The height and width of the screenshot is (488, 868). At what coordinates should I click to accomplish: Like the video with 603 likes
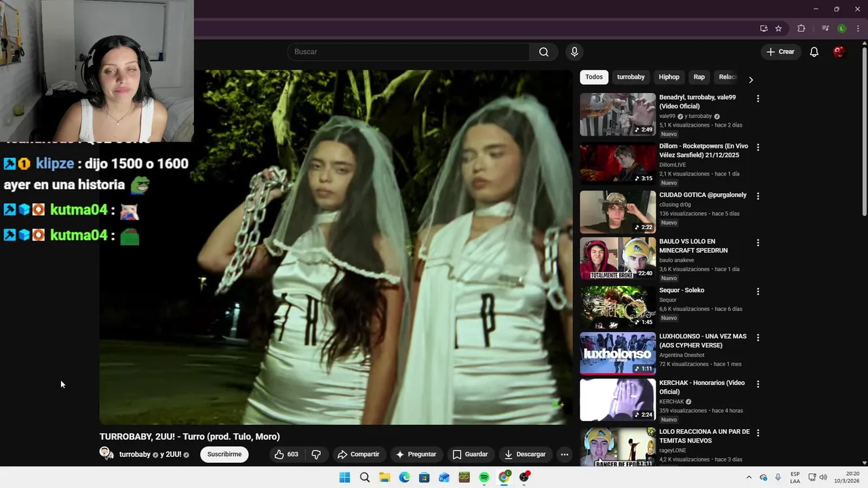pyautogui.click(x=286, y=454)
